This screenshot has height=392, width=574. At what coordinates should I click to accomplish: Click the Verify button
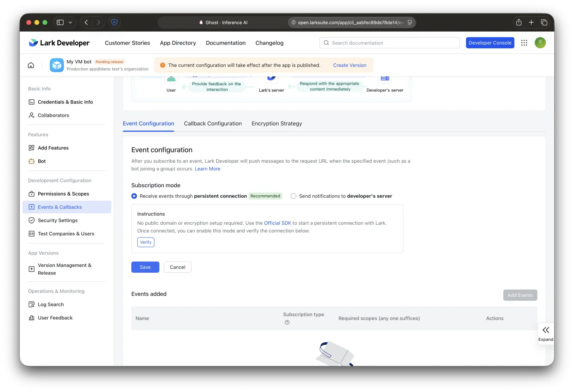(x=146, y=242)
